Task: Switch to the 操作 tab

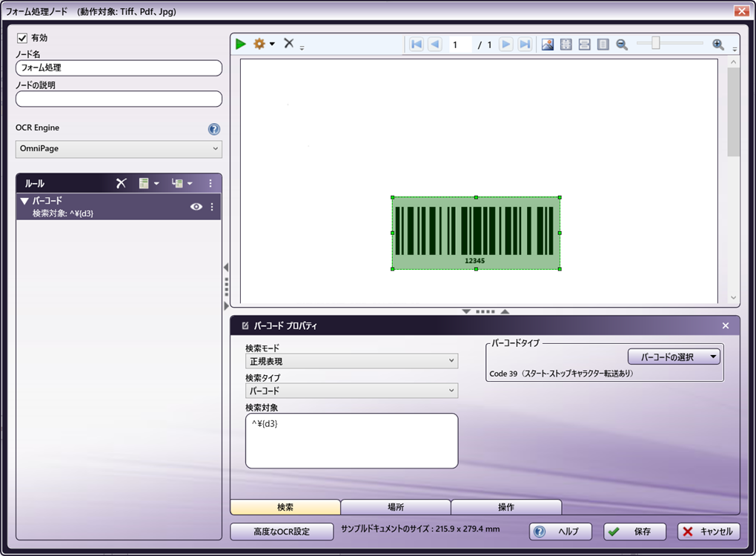Action: click(506, 507)
